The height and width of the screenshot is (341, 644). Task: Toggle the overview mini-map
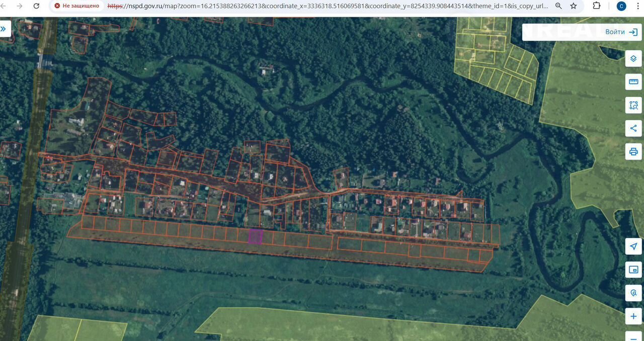click(x=633, y=270)
